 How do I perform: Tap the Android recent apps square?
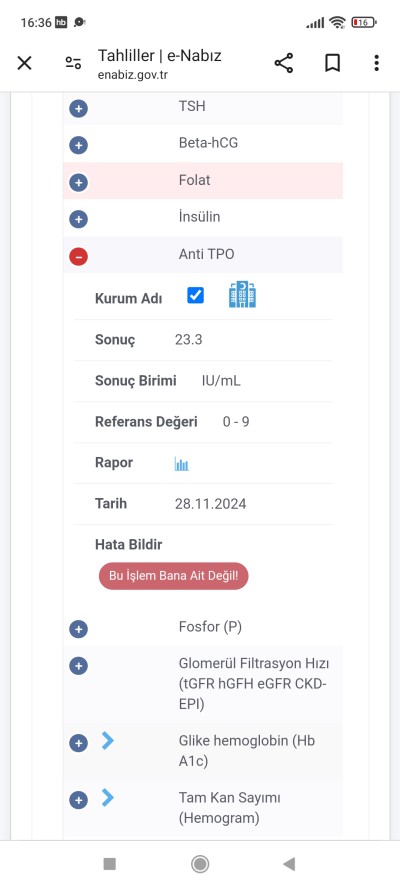pyautogui.click(x=110, y=864)
